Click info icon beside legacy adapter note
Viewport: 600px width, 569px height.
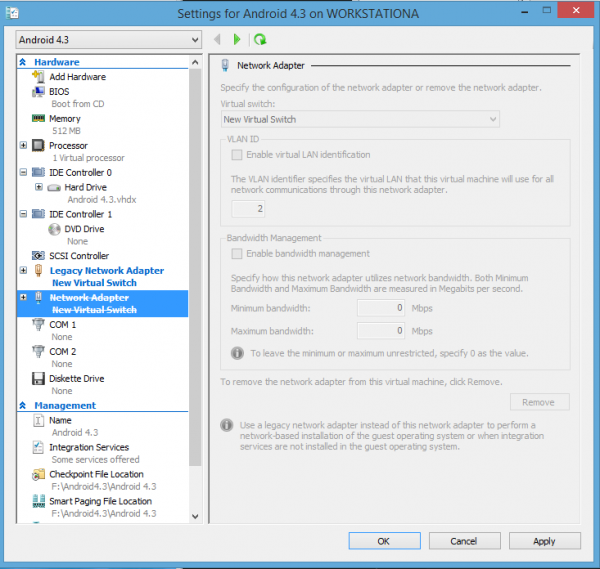[227, 425]
